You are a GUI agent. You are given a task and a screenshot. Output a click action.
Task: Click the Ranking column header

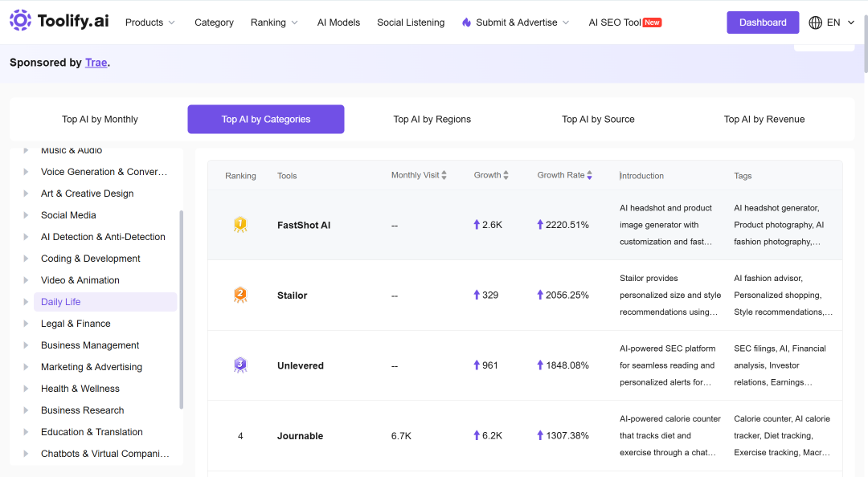coord(240,176)
